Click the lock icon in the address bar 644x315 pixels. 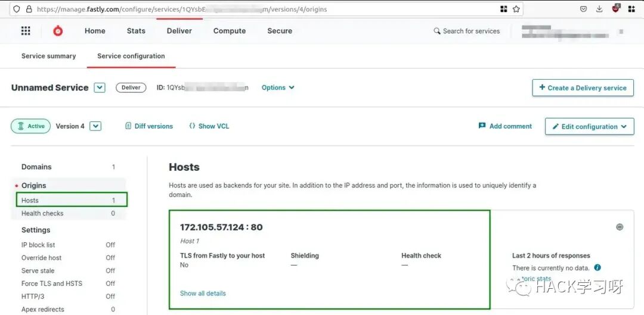pyautogui.click(x=29, y=9)
